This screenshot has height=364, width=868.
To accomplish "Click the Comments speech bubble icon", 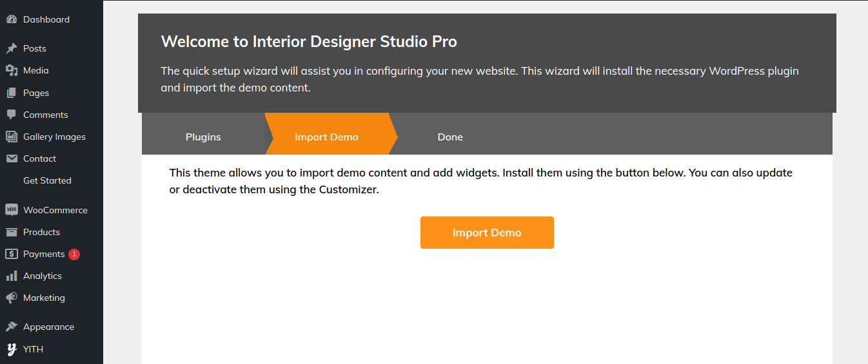I will 12,115.
